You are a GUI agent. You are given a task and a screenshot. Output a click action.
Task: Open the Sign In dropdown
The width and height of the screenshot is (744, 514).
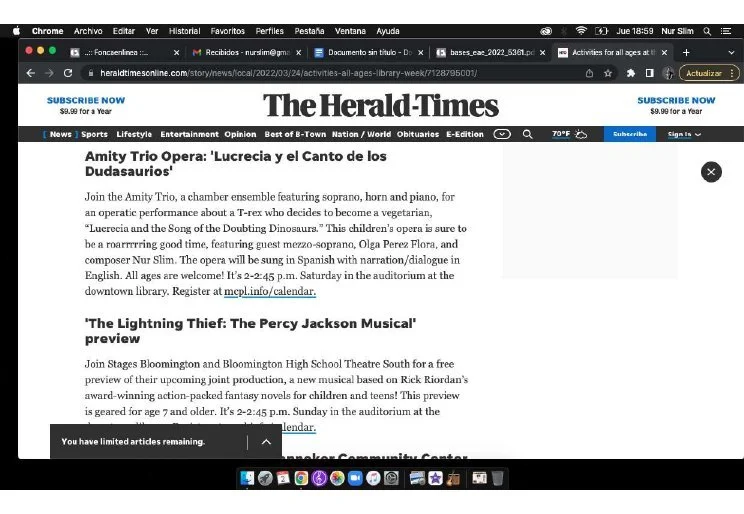pyautogui.click(x=684, y=134)
